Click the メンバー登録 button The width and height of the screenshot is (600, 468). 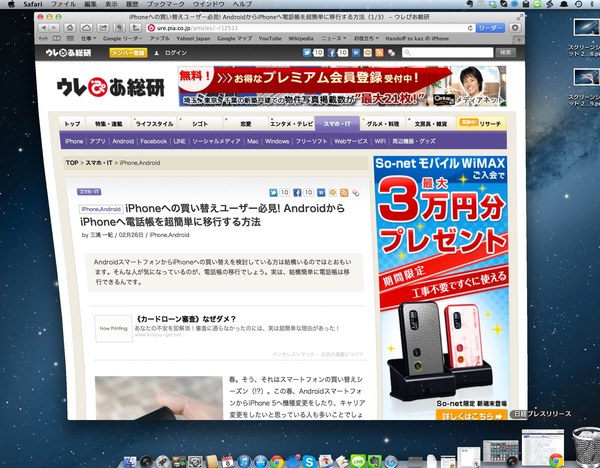click(127, 52)
